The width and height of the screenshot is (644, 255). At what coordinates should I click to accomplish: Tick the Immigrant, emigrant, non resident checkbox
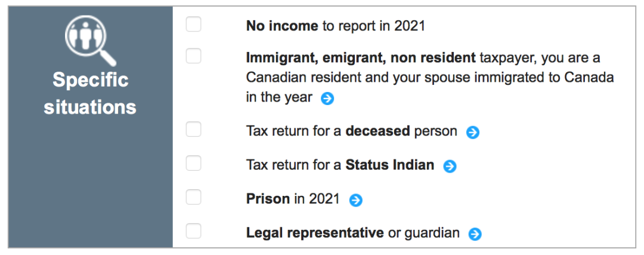point(193,56)
